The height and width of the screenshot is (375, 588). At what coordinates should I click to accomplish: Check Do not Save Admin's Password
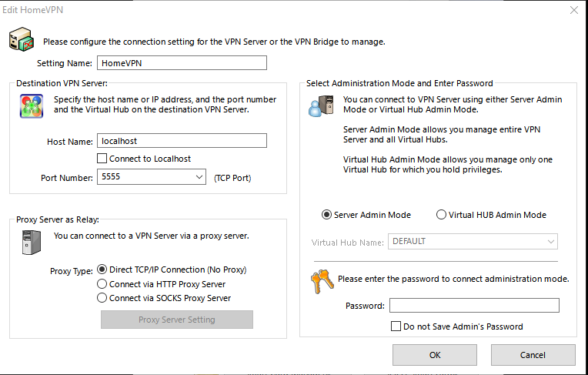396,326
